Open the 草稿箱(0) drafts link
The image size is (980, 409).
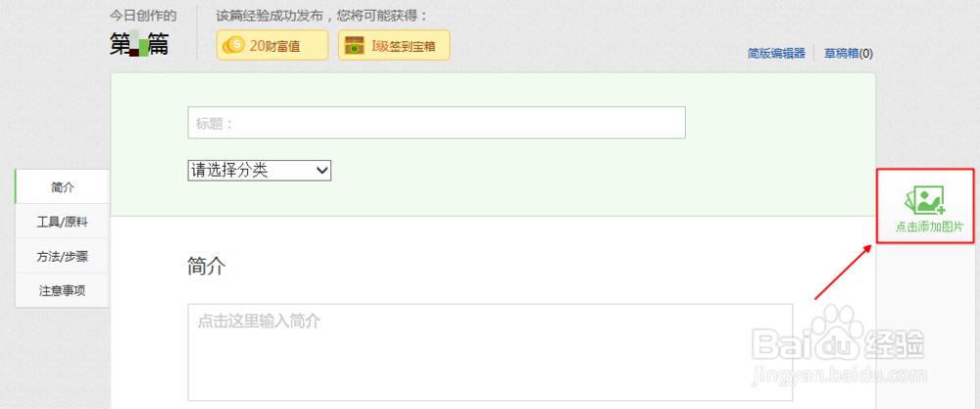coord(849,53)
